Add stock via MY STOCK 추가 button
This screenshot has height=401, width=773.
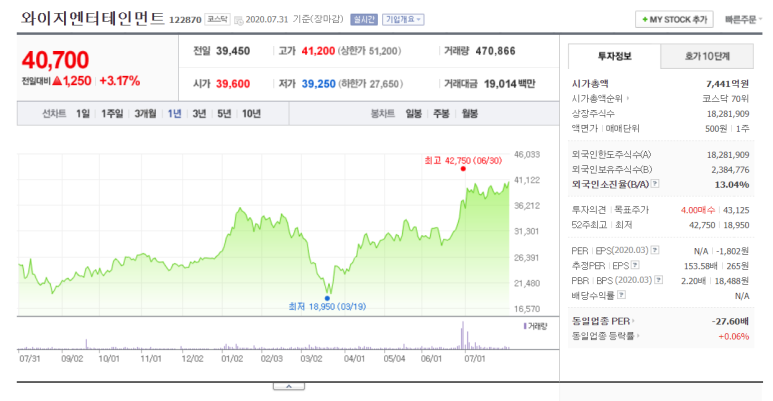point(674,20)
